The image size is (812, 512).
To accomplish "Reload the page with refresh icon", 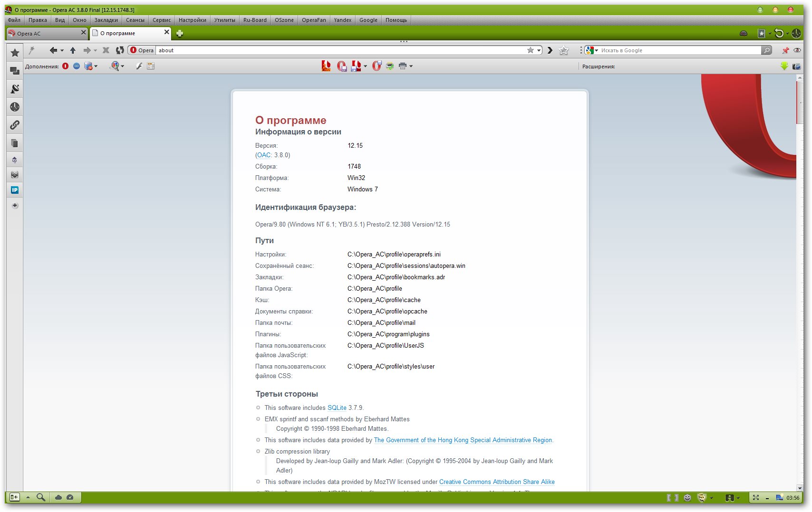I will click(120, 50).
